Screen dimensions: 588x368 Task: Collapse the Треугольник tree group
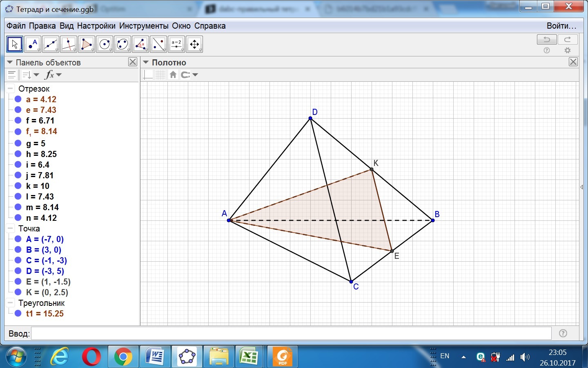[10, 303]
